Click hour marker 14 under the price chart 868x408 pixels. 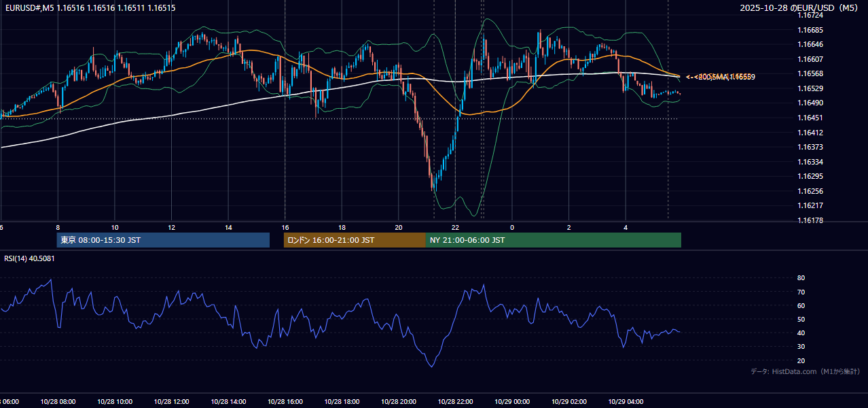[228, 227]
